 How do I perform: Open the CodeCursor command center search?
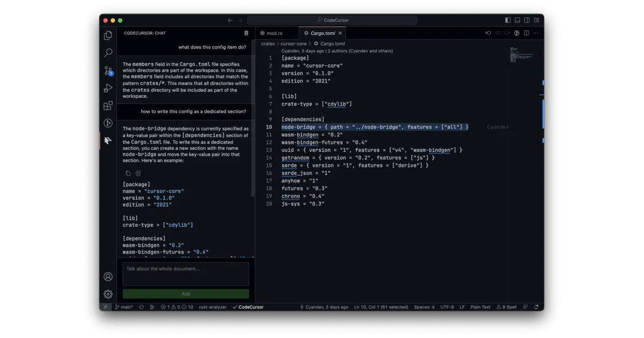click(332, 20)
